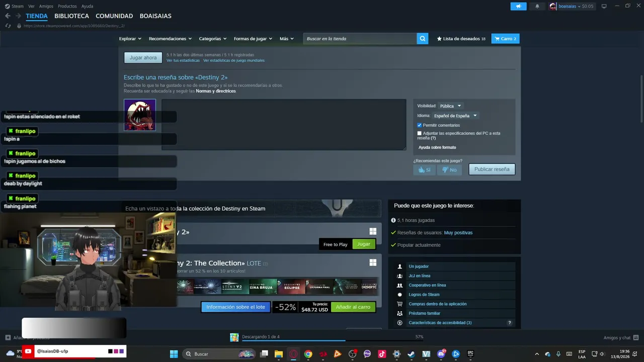The height and width of the screenshot is (362, 644).
Task: Open the Steam announcements megaphone button
Action: [x=518, y=6]
